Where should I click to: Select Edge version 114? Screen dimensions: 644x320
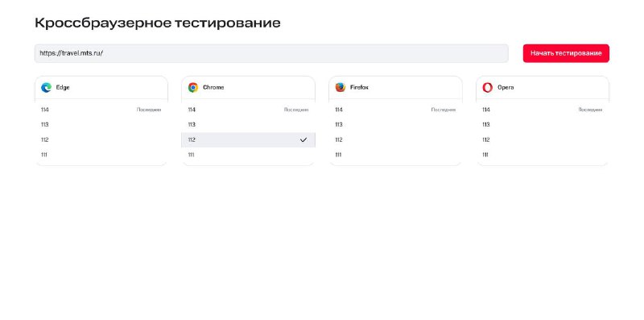[x=101, y=110]
